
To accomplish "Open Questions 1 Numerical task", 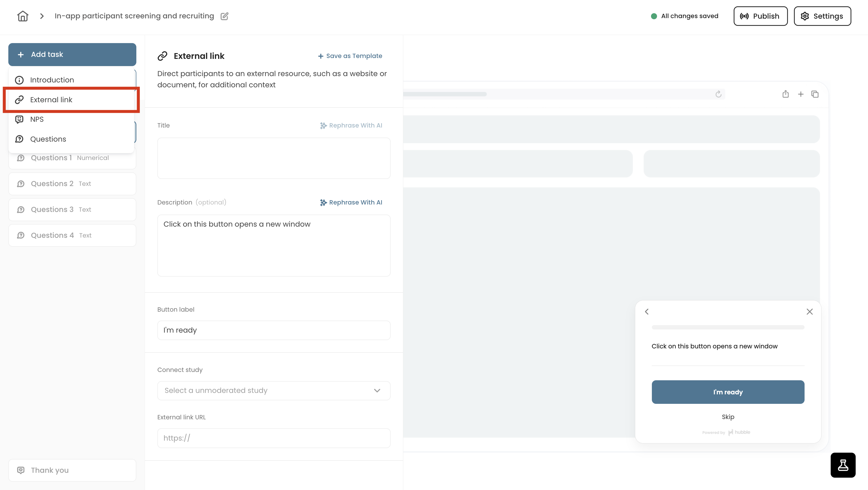I will pos(72,158).
